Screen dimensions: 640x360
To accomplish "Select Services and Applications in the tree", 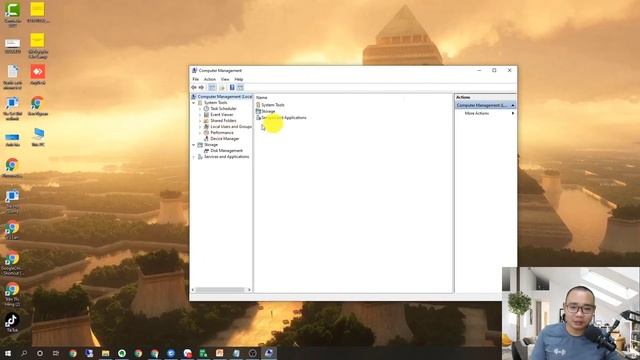I will tap(226, 157).
